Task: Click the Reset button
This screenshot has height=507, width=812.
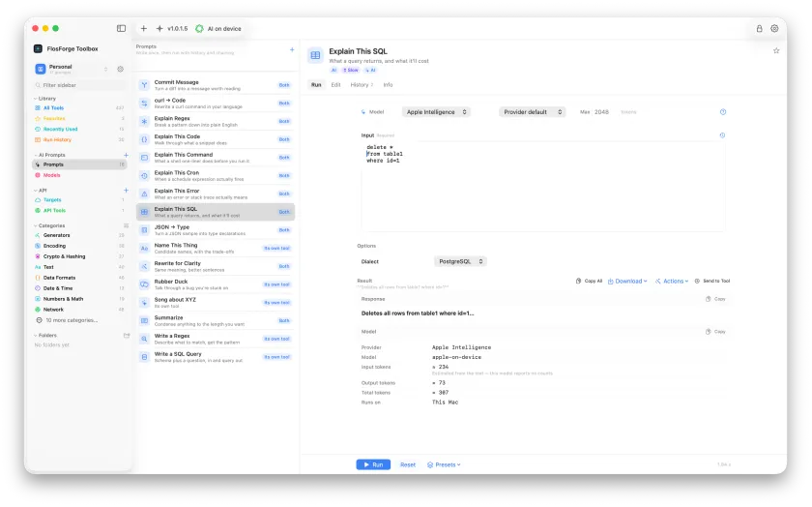Action: (x=408, y=465)
